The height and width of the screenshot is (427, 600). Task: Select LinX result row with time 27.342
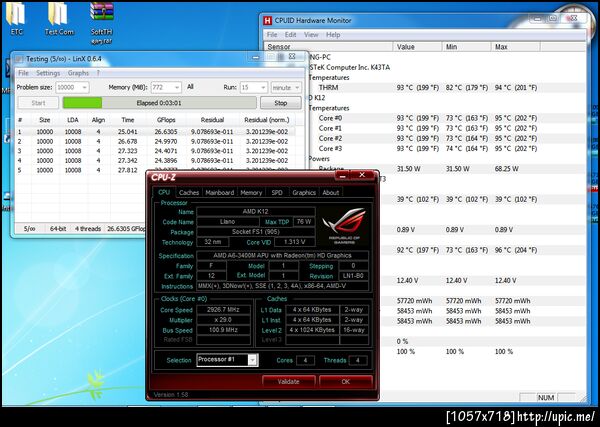click(156, 160)
